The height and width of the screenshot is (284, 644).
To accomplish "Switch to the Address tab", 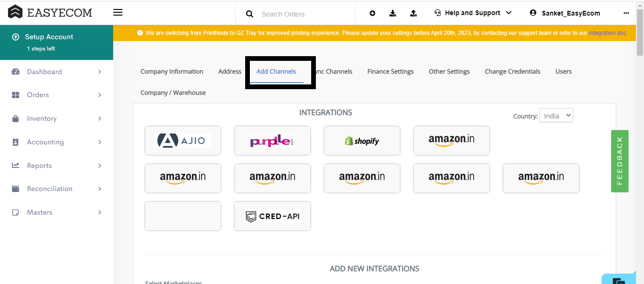I will pyautogui.click(x=230, y=72).
